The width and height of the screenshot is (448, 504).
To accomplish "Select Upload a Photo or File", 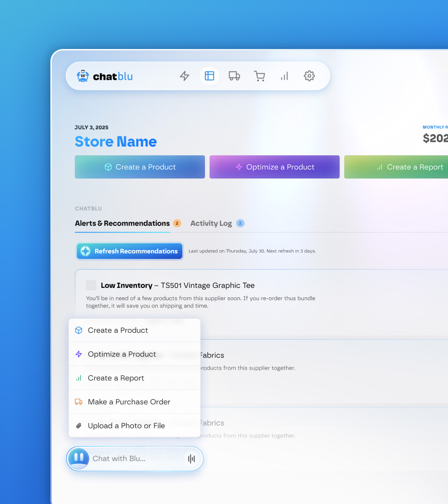I will coord(135,426).
